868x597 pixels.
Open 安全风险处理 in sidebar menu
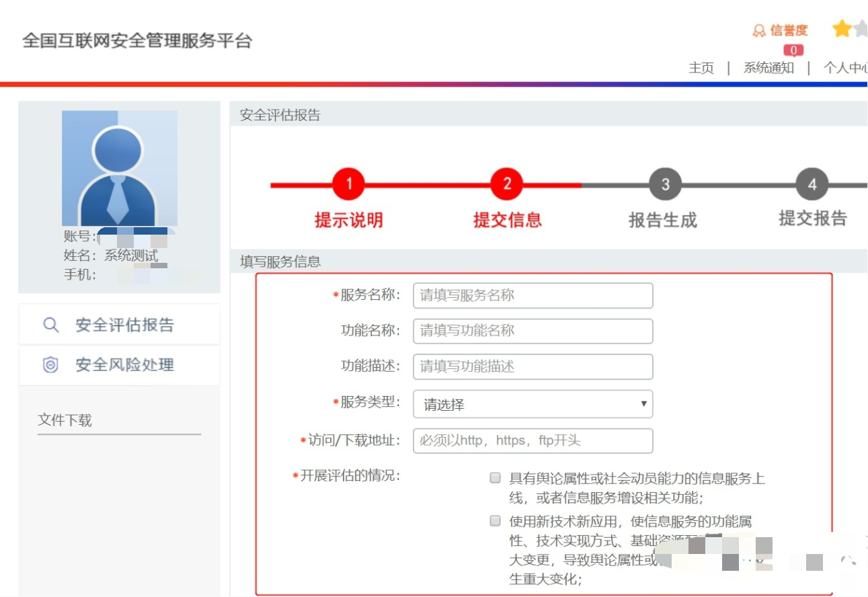click(x=120, y=365)
